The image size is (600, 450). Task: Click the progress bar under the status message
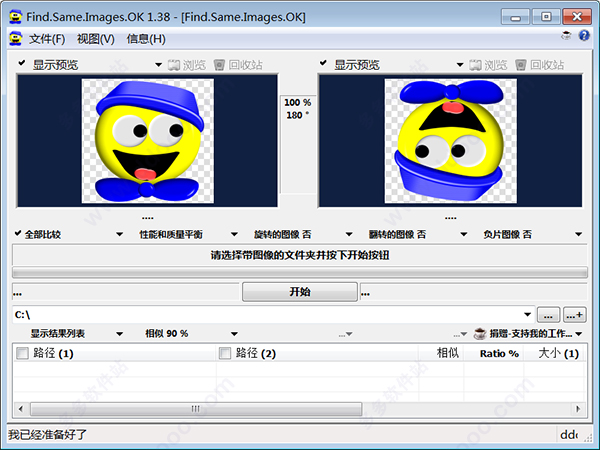tap(300, 272)
